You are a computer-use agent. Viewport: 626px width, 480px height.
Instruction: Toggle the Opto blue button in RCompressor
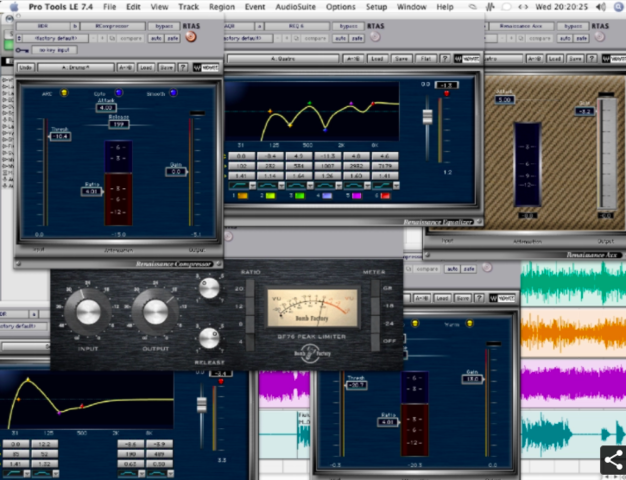click(119, 93)
